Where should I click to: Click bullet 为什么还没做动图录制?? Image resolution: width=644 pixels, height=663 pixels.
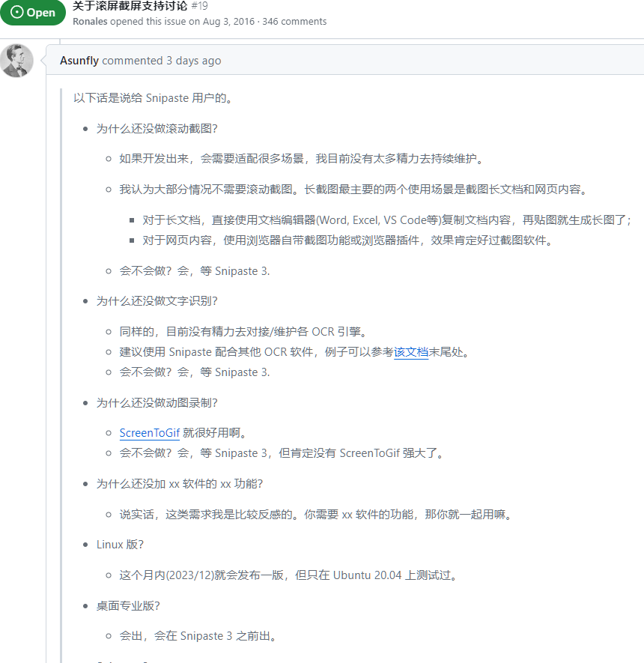coord(157,402)
